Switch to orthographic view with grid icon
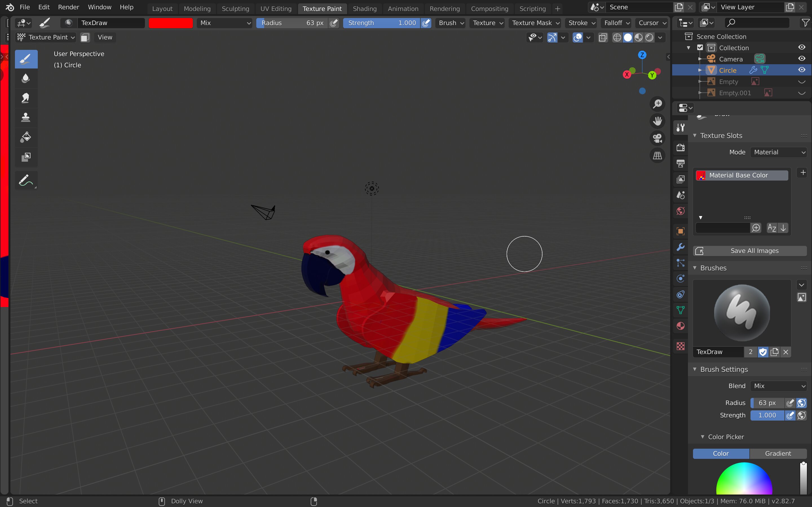This screenshot has height=507, width=812. pos(657,155)
